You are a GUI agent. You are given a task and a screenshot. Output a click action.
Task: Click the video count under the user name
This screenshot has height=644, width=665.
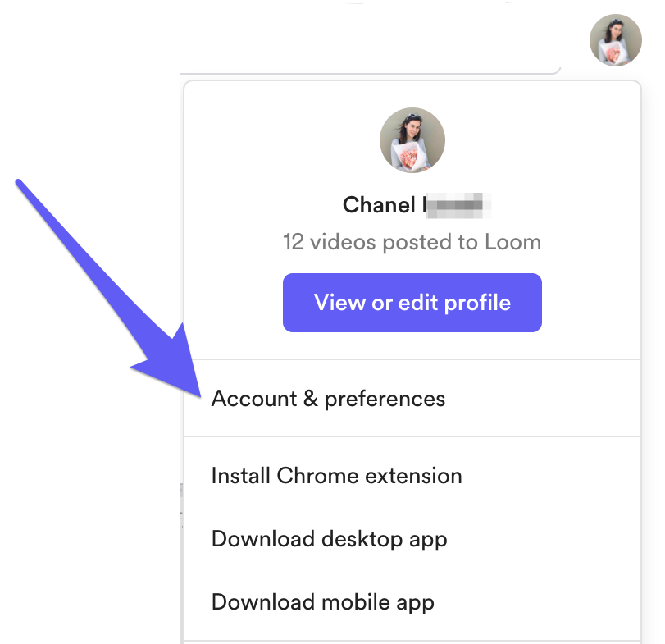[x=412, y=242]
